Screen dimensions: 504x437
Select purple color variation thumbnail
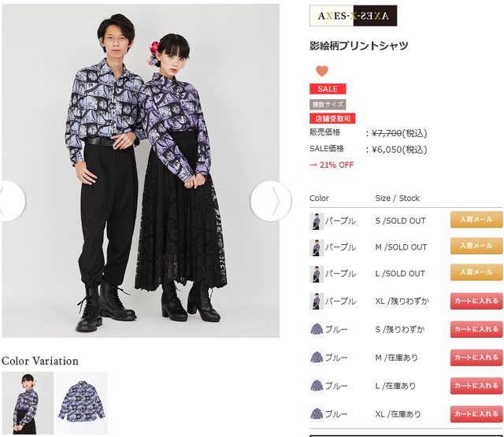(28, 403)
